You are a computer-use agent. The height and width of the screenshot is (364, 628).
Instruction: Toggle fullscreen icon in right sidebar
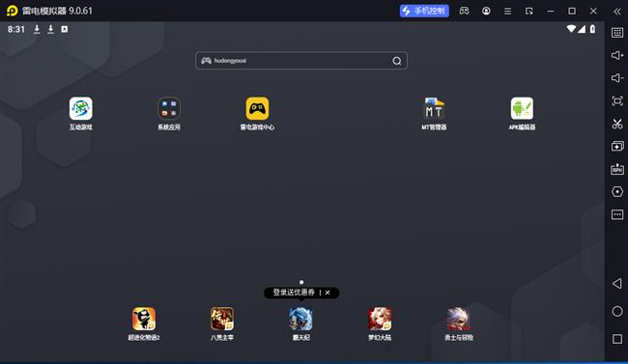click(617, 100)
